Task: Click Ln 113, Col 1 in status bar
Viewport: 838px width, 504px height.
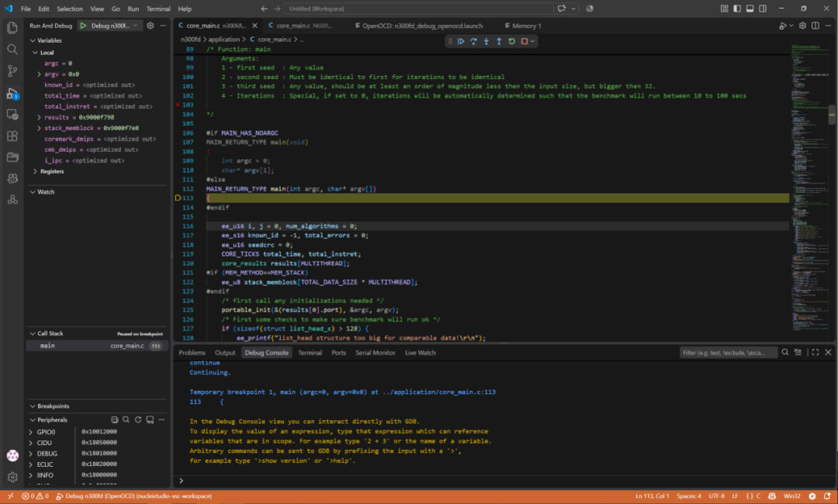Action: [x=652, y=496]
